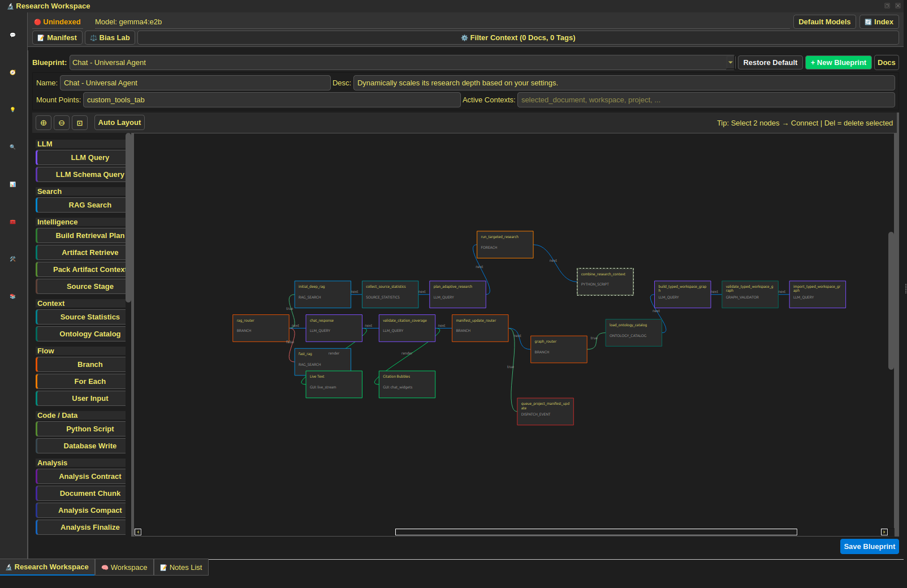The image size is (907, 588).
Task: Add an LLM Query node
Action: pyautogui.click(x=81, y=158)
